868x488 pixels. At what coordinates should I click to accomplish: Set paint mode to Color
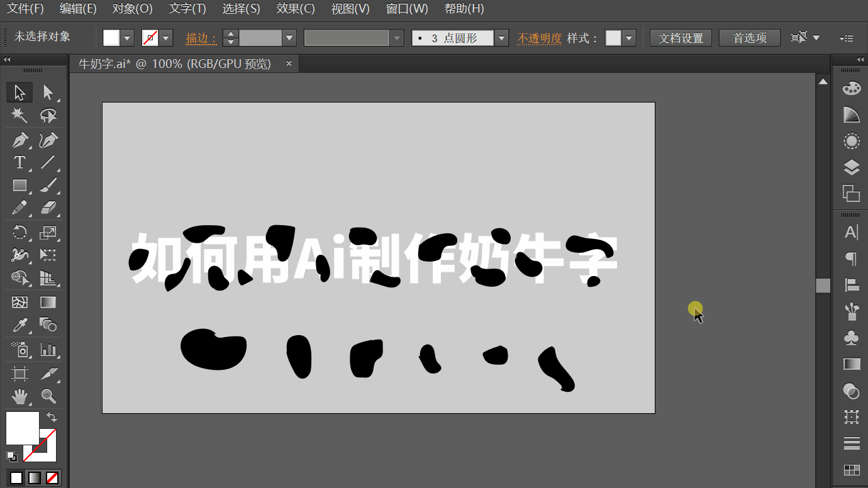(16, 478)
